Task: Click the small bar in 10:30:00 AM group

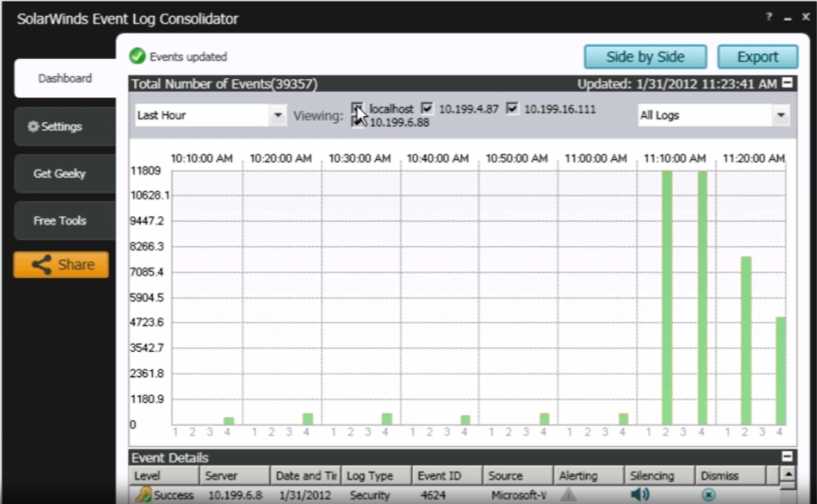Action: pos(387,419)
